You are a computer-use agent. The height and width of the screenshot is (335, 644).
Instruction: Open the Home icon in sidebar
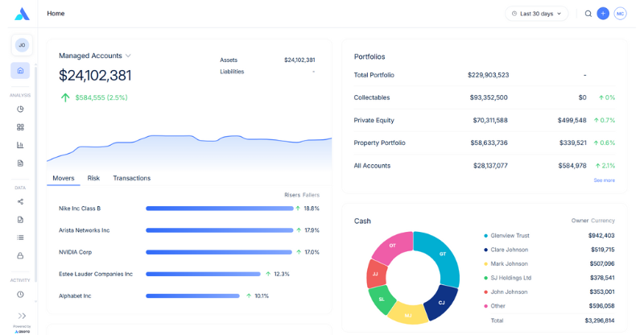pos(20,71)
